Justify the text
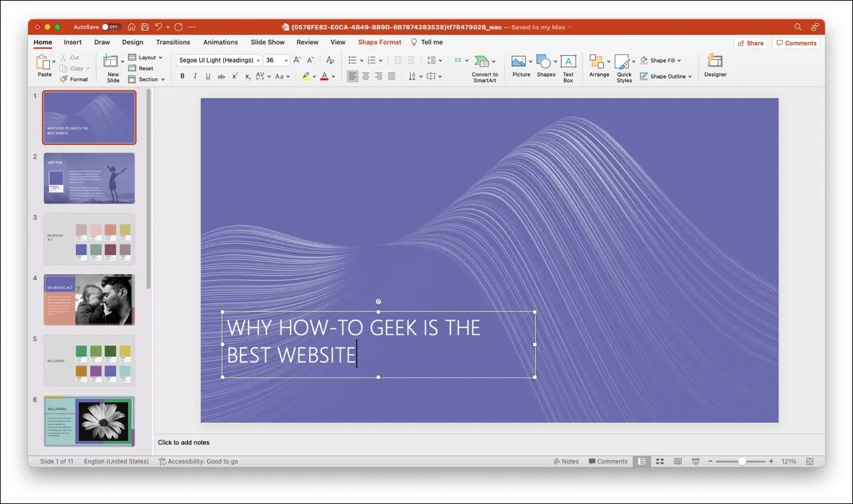The width and height of the screenshot is (853, 504). pos(391,77)
